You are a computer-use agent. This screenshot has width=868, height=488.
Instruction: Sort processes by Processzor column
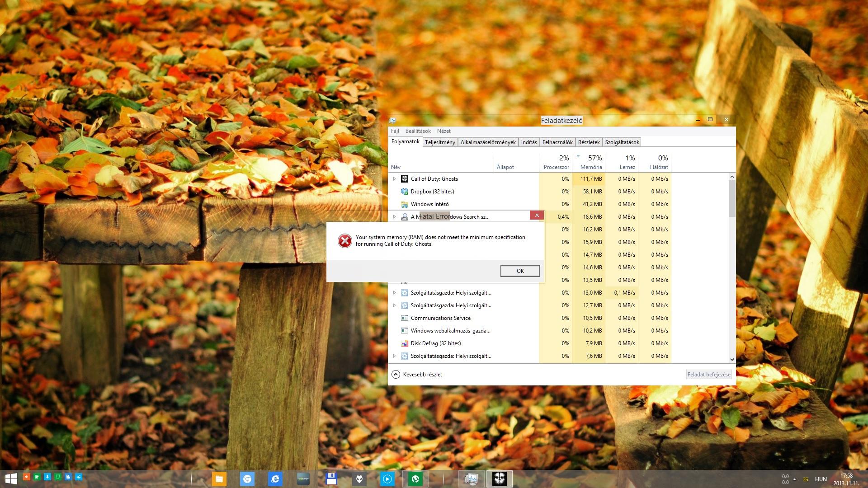(556, 163)
